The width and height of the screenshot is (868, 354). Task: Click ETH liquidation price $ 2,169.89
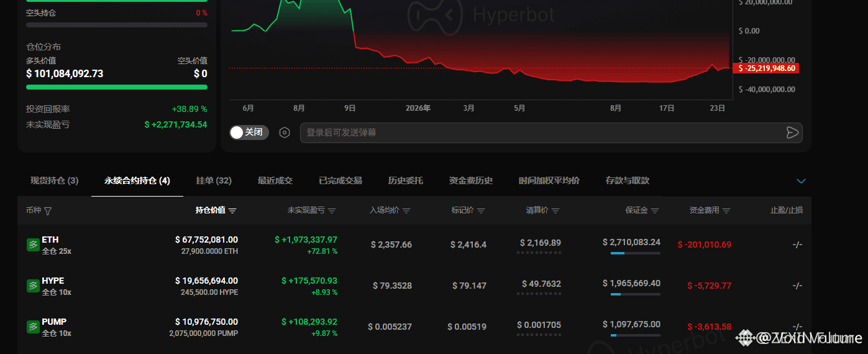click(540, 242)
